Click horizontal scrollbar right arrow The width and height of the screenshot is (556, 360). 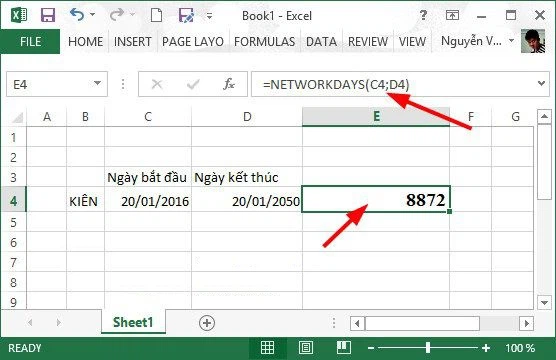pyautogui.click(x=527, y=323)
